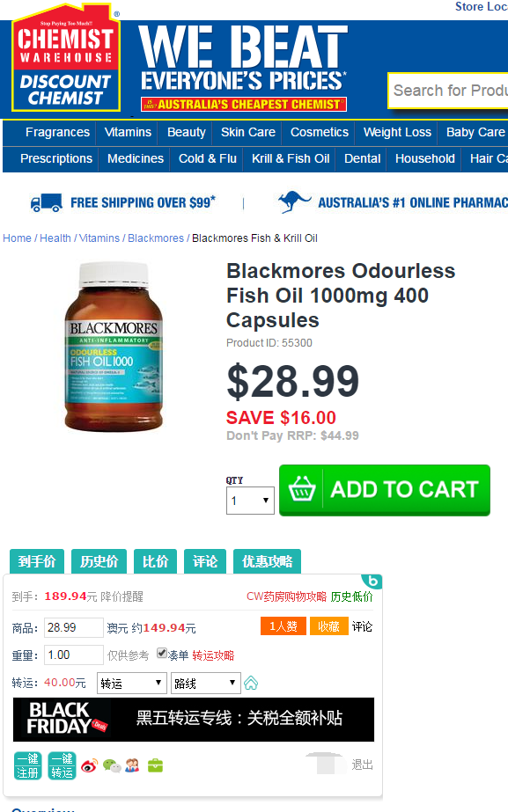
Task: Click the ADD TO CART button
Action: 385,490
